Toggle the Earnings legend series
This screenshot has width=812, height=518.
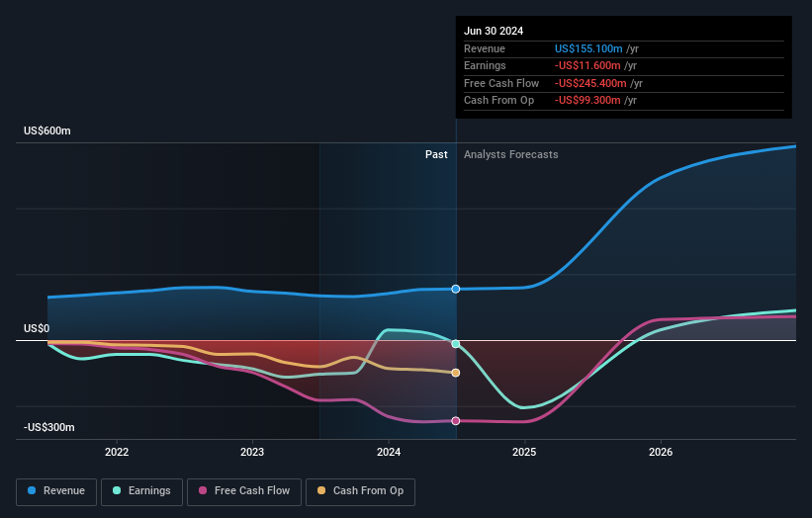click(141, 491)
